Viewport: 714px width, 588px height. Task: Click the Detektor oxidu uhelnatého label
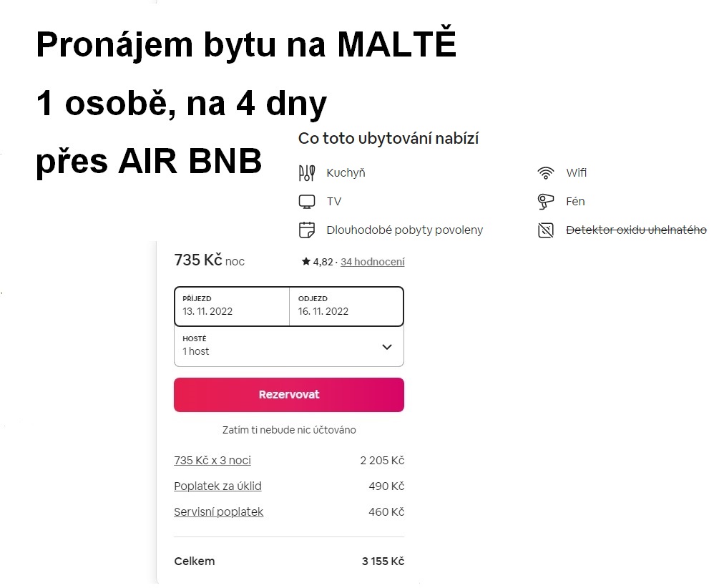[636, 230]
